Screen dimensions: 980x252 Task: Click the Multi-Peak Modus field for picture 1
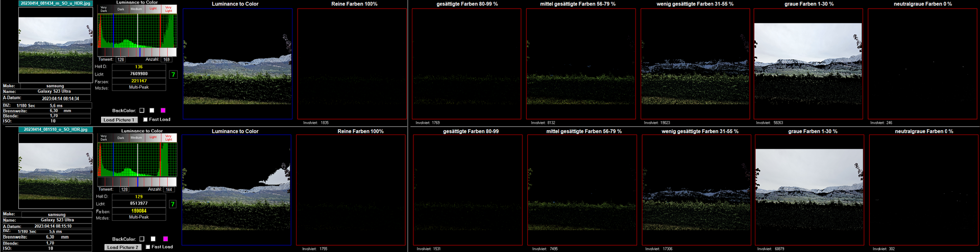point(139,87)
